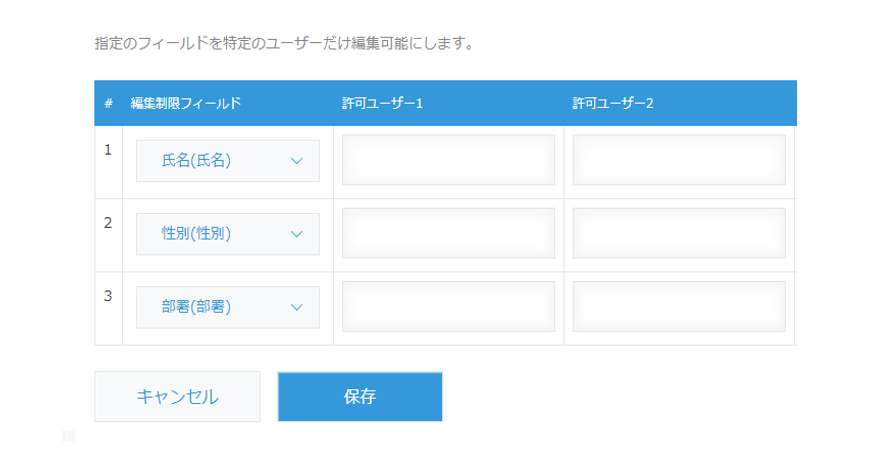
Task: Focus row 2 許可ユーザー2 input field
Action: 679,233
